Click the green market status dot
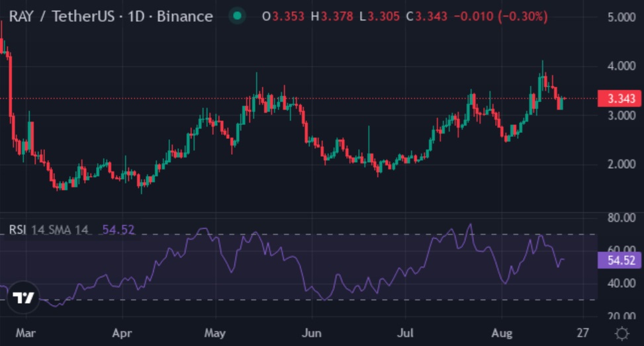This screenshot has height=346, width=644. coord(237,17)
